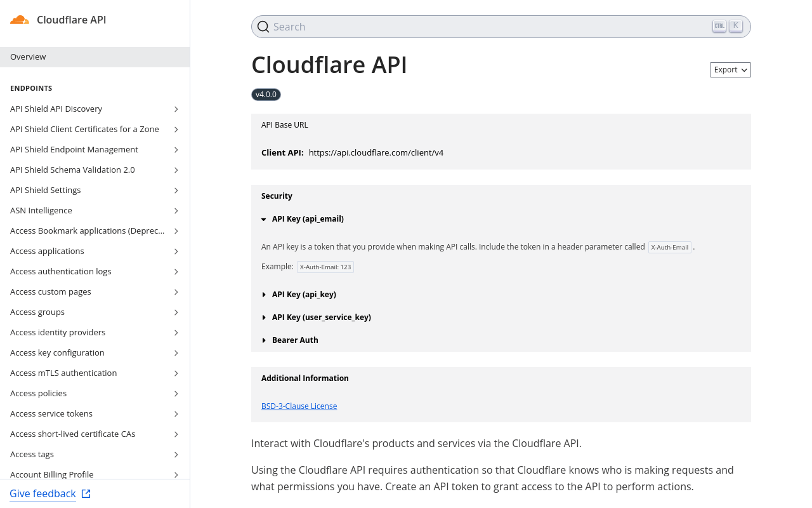Image resolution: width=812 pixels, height=508 pixels.
Task: Expand chevron next to Access custom pages
Action: click(176, 292)
